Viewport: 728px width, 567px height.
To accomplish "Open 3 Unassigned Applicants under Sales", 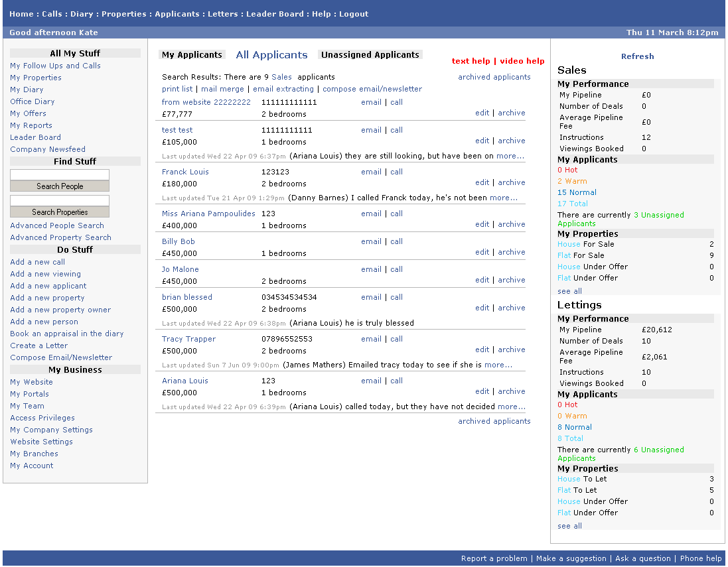I will tap(620, 220).
